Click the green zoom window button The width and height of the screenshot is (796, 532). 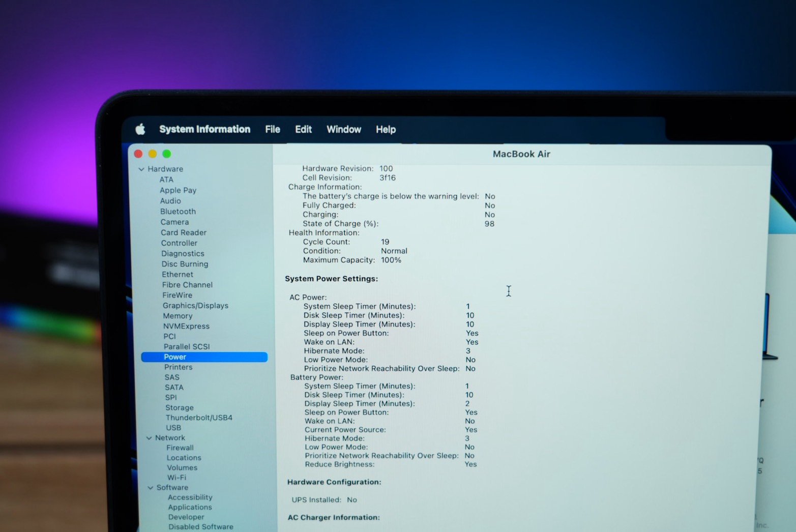[166, 154]
